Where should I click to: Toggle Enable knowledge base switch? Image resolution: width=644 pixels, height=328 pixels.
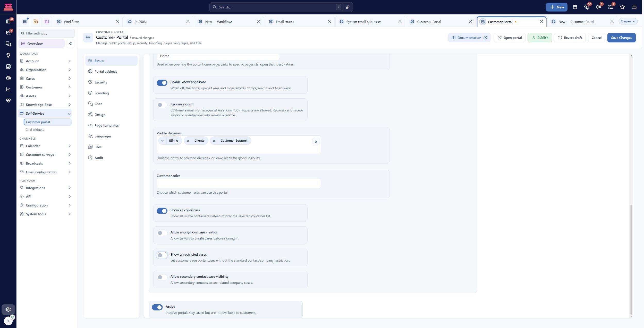[x=162, y=83]
